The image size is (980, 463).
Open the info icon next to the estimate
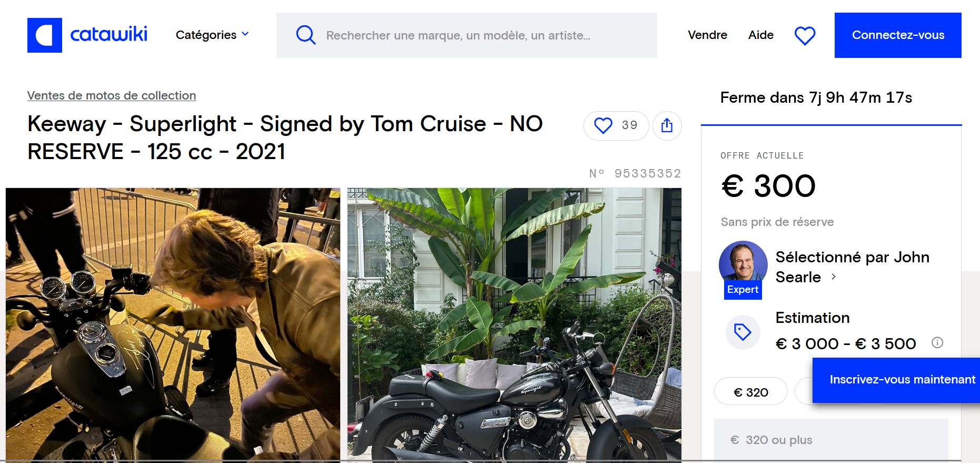[x=938, y=343]
